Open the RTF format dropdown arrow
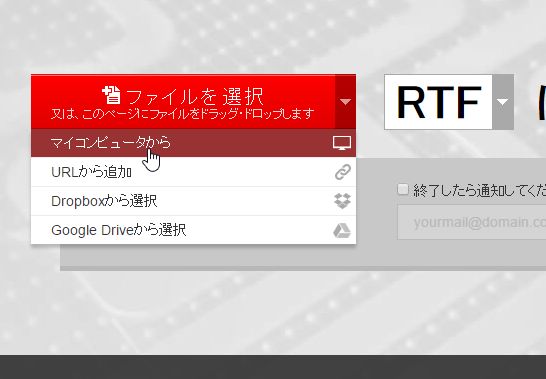 pos(503,102)
